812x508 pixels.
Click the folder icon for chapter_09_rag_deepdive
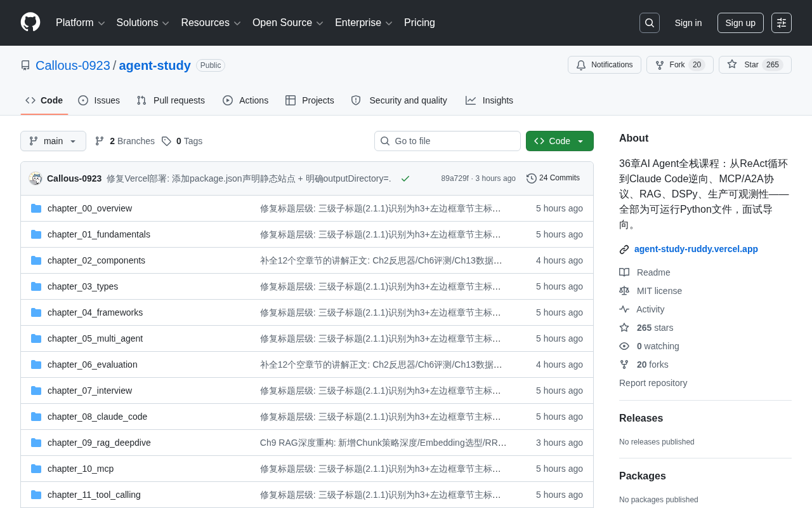pyautogui.click(x=36, y=443)
